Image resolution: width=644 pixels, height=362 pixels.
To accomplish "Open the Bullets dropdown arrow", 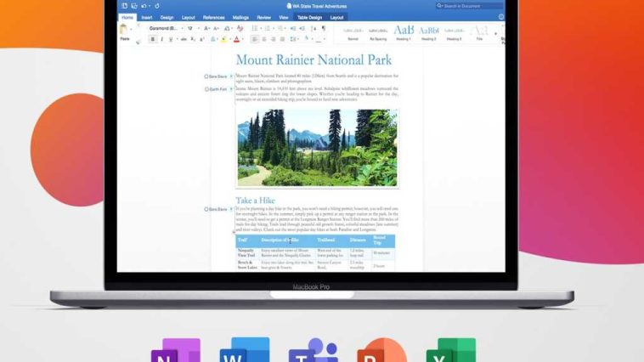I will (x=261, y=28).
